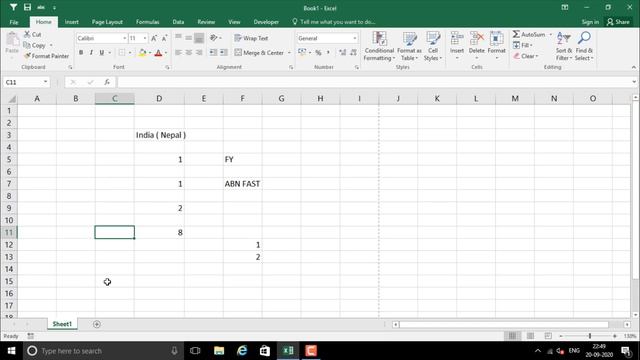
Task: Switch to the Page Layout tab
Action: tap(107, 22)
